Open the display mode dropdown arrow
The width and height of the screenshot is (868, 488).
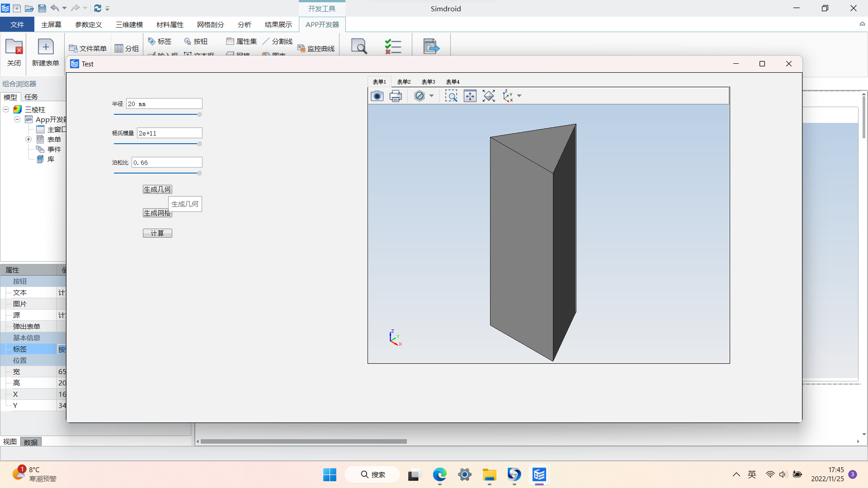431,96
